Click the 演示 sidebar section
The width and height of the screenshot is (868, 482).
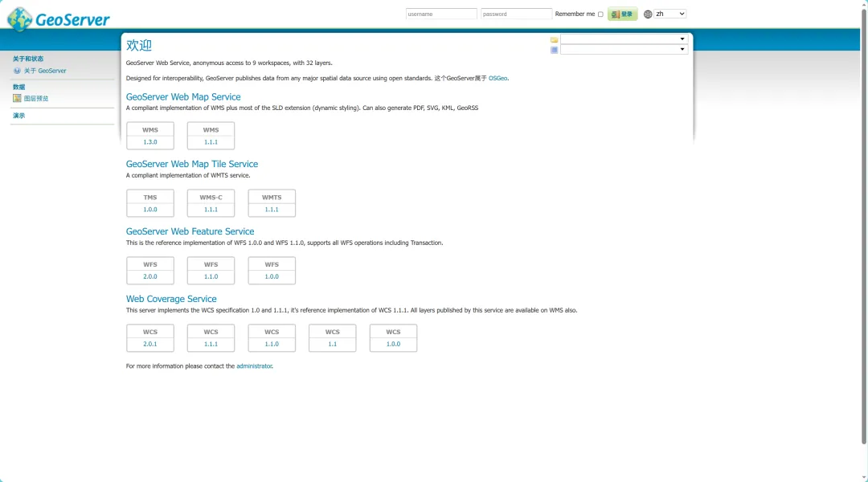[x=18, y=116]
